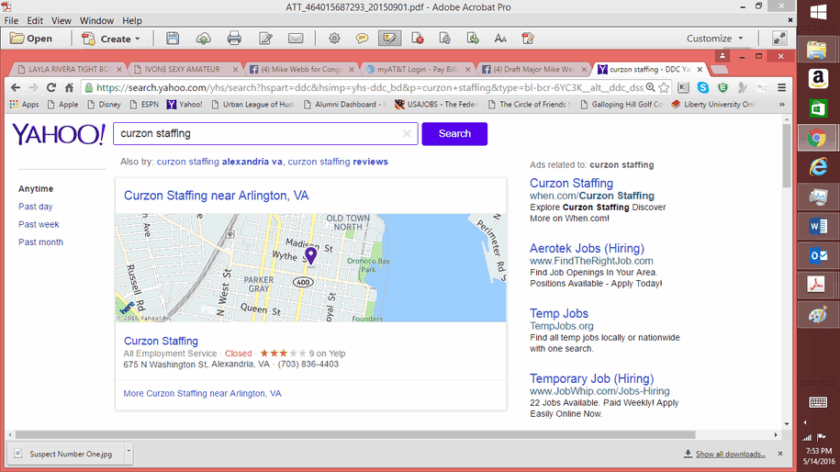Viewport: 840px width, 472px height.
Task: Open the View menu
Action: tap(61, 20)
